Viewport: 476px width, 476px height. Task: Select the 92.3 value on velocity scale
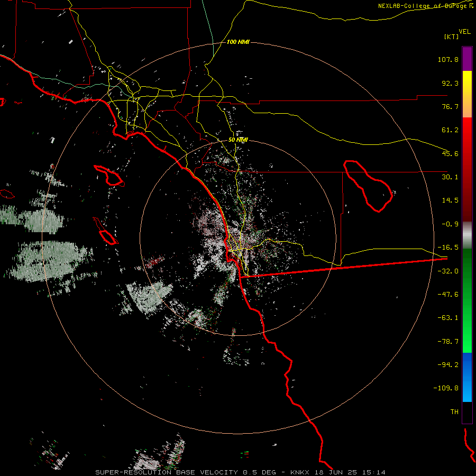pyautogui.click(x=450, y=83)
